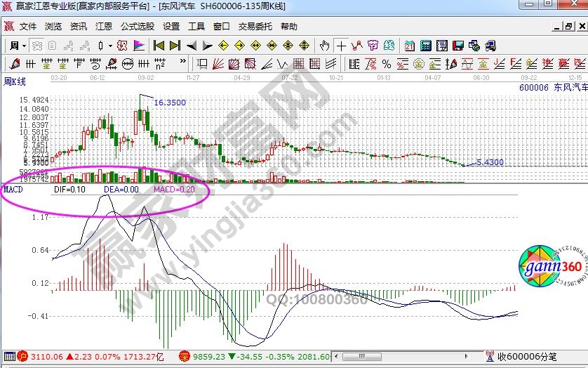Image resolution: width=588 pixels, height=368 pixels.
Task: Click the 9859.23 index in status bar
Action: 209,356
